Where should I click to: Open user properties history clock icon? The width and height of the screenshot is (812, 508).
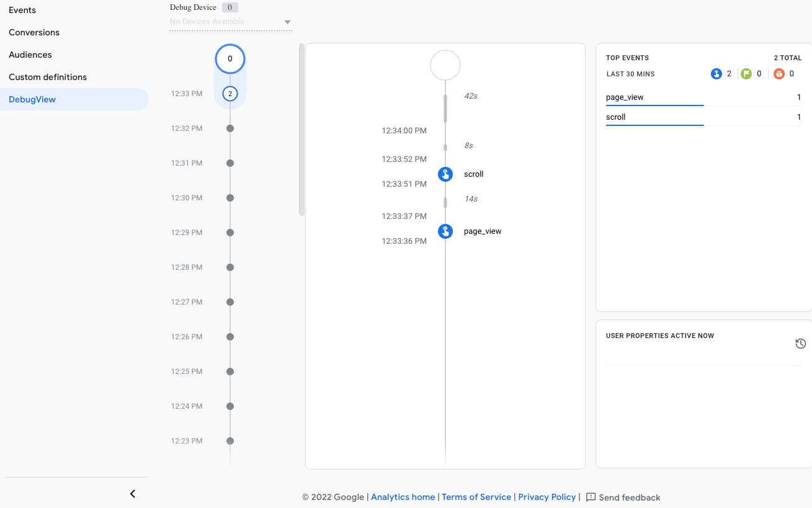click(801, 344)
